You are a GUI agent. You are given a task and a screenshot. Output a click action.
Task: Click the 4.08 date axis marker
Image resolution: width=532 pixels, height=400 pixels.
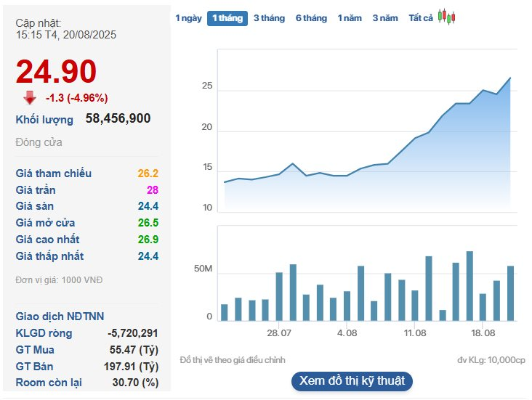347,332
